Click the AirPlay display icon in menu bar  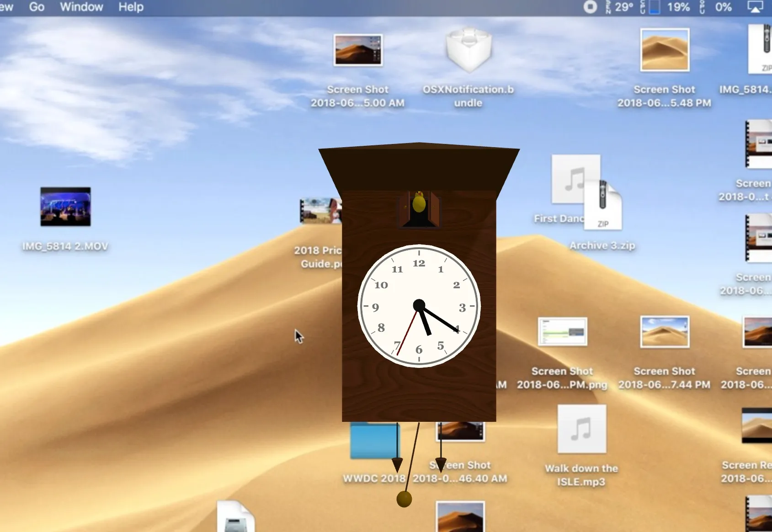[755, 7]
